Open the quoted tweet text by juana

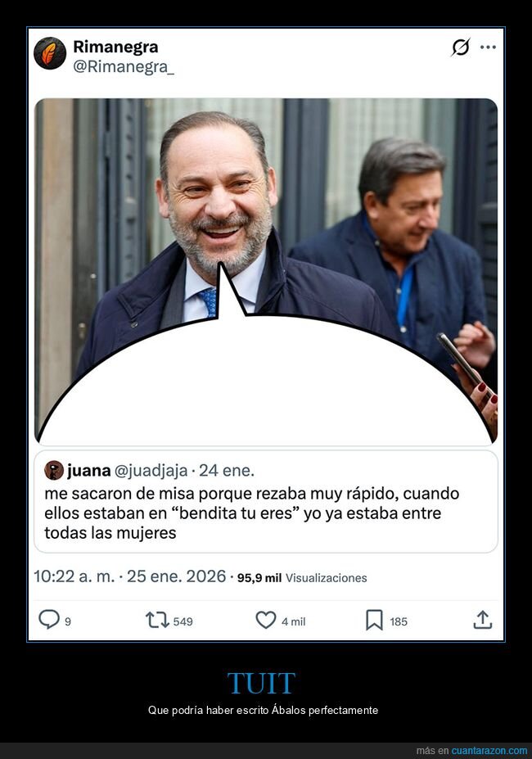pos(252,513)
